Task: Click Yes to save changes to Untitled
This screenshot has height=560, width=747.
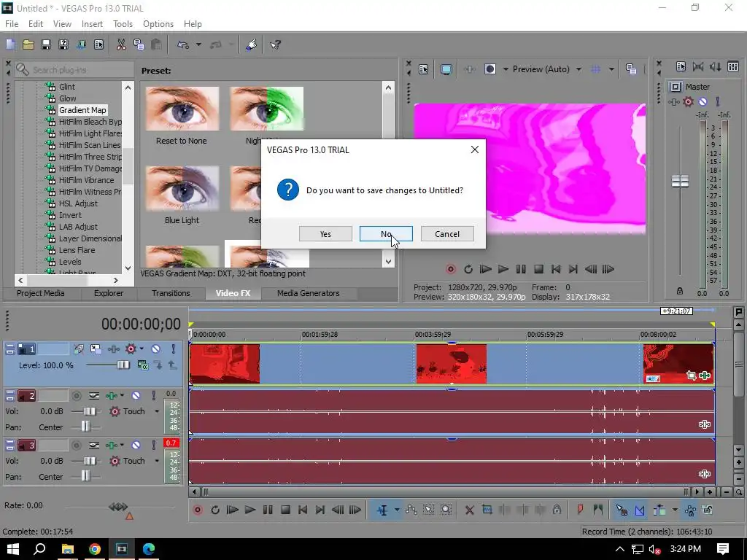Action: [325, 234]
